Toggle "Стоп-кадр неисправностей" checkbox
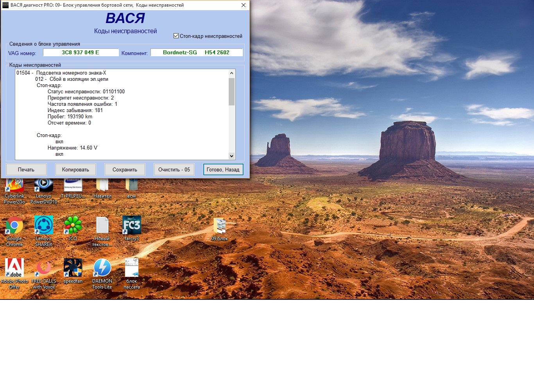Screen dimensions: 534x392 pyautogui.click(x=176, y=36)
